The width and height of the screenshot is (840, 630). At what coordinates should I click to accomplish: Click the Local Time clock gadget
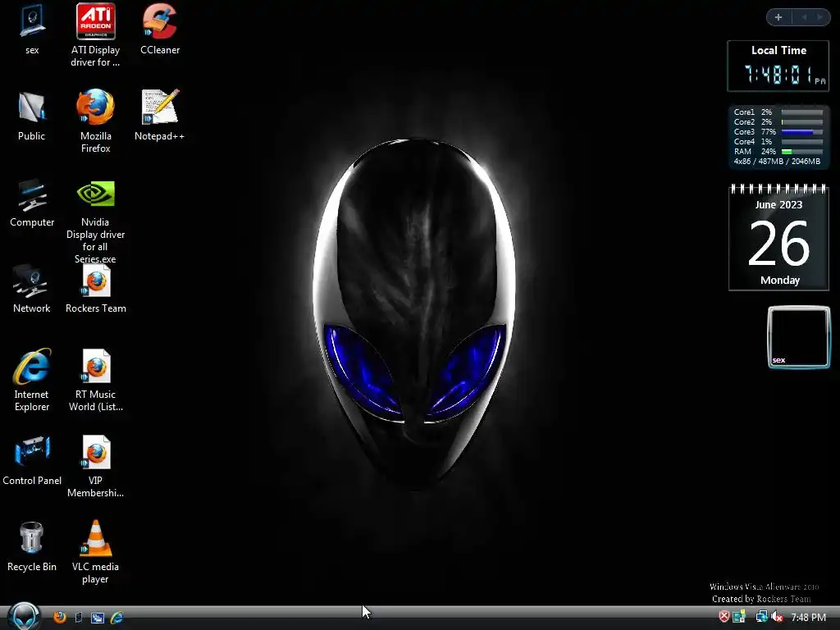coord(778,66)
